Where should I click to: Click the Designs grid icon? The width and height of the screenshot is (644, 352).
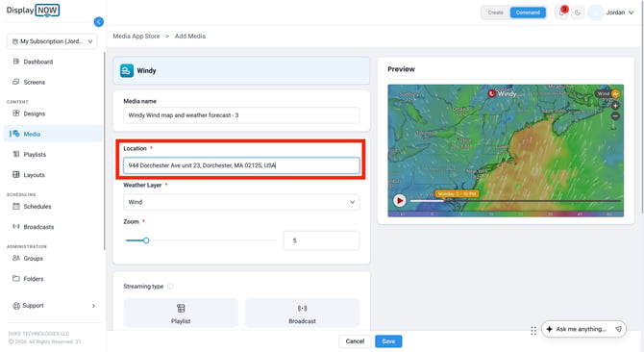click(16, 113)
